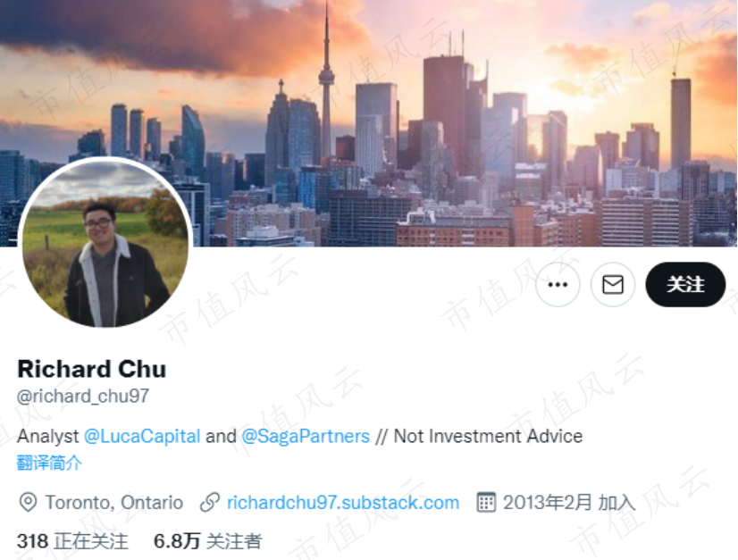The image size is (738, 560).
Task: Click the word Analyst in the bio
Action: point(48,436)
